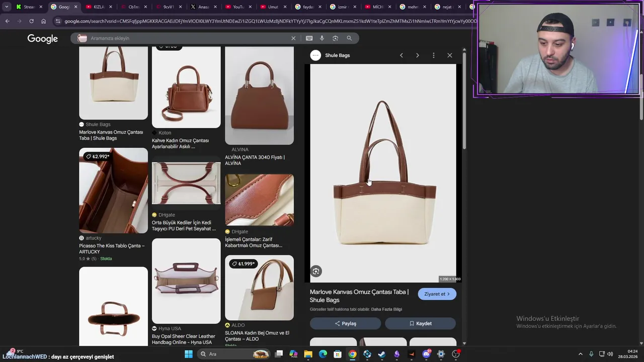Open DHgate embroidered bag close-up thumbnail
Screen dimensions: 644x362
coord(259,200)
